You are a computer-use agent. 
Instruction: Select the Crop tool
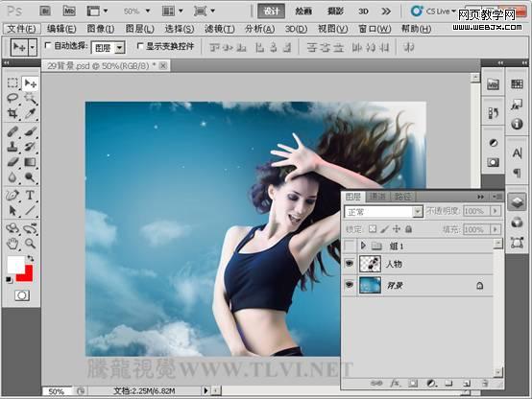tap(12, 113)
